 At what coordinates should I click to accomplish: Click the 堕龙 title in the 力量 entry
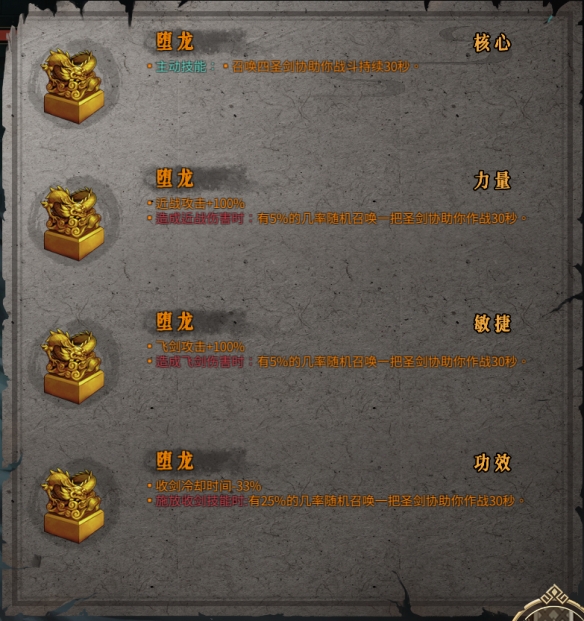tap(175, 178)
